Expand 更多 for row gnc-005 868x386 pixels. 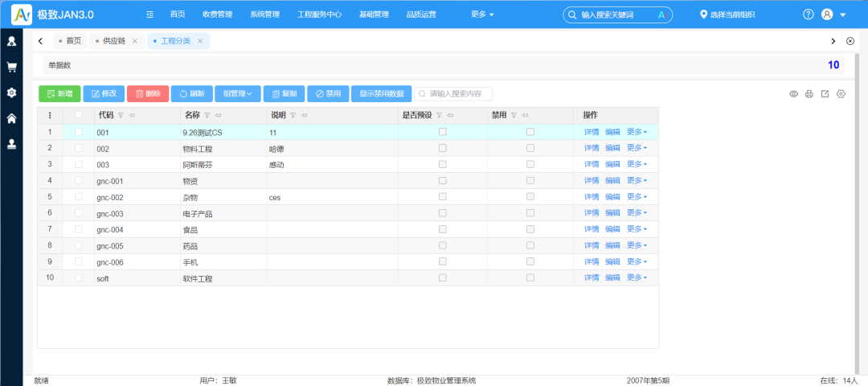[637, 245]
